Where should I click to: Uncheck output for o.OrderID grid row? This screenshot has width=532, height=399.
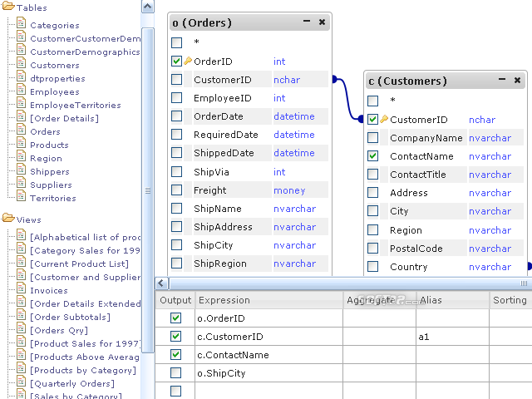(x=175, y=318)
